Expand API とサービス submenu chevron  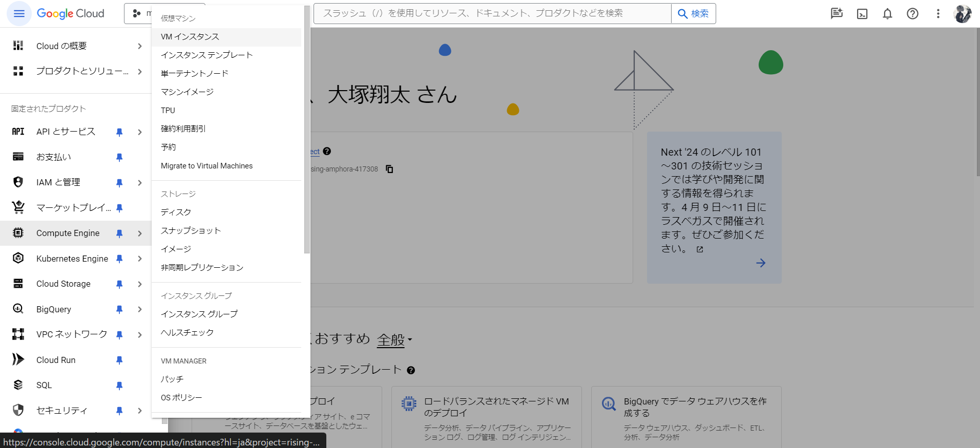(x=140, y=132)
